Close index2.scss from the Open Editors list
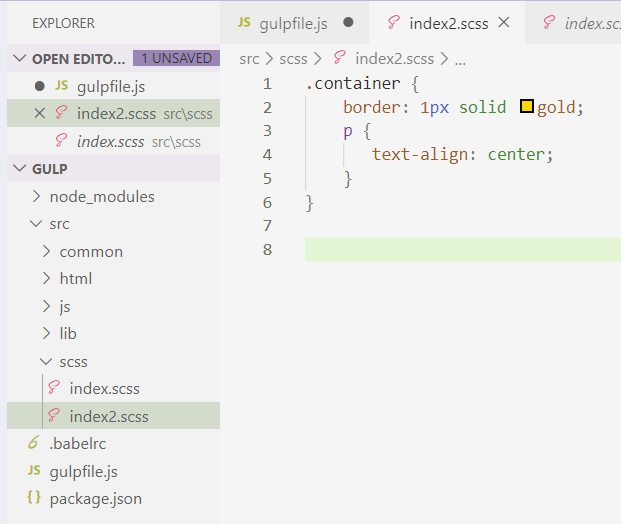 tap(39, 114)
